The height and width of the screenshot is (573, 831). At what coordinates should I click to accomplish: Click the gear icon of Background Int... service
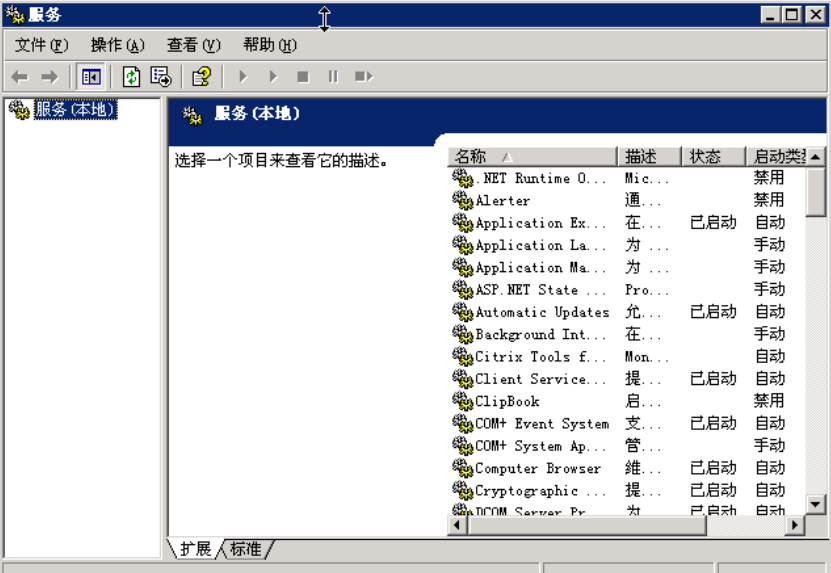(x=462, y=334)
